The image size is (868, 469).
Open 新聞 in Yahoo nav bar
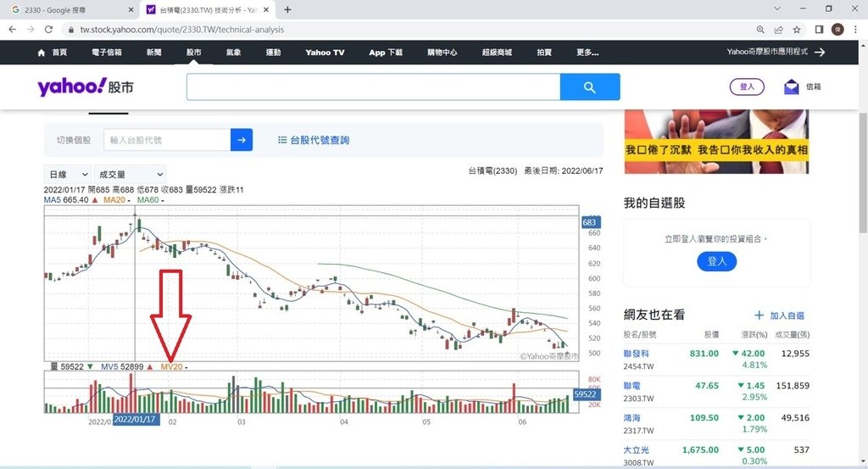click(x=154, y=53)
